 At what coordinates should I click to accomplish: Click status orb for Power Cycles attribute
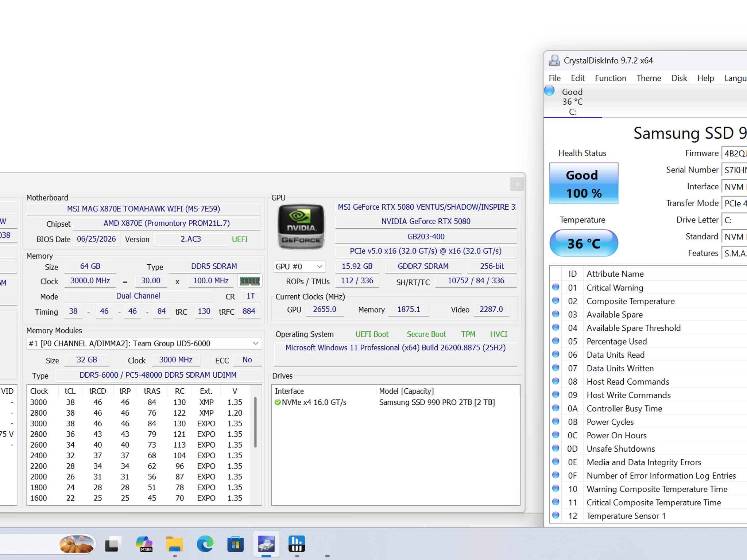coord(556,421)
